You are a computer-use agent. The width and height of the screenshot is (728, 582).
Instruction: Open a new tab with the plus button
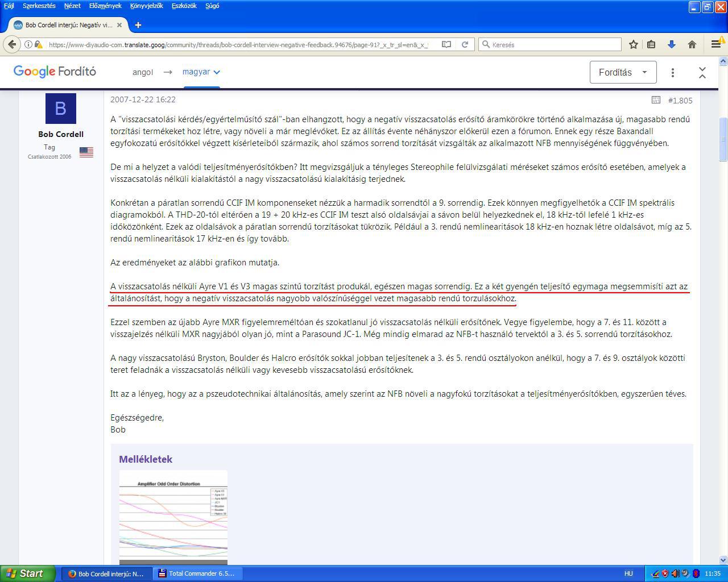pyautogui.click(x=138, y=25)
